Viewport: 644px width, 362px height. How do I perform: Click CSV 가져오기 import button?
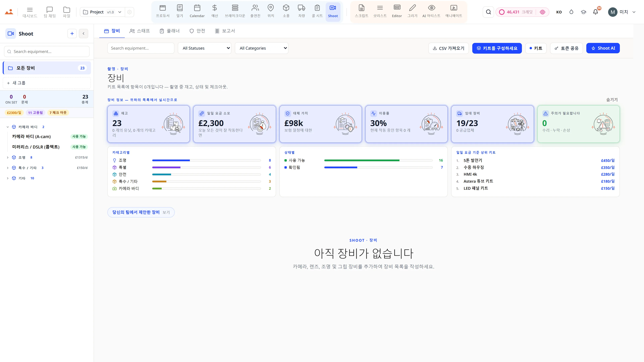(448, 48)
